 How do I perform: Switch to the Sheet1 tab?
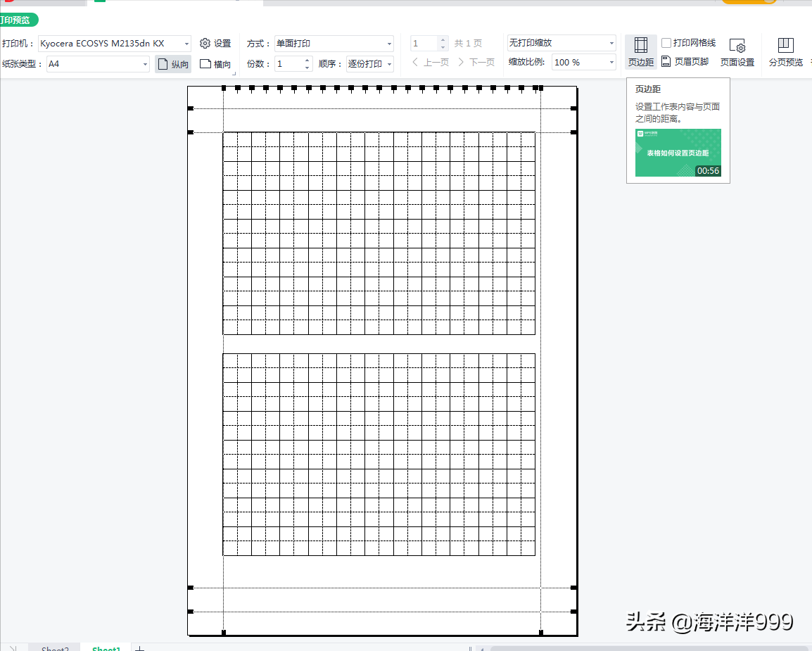[106, 648]
